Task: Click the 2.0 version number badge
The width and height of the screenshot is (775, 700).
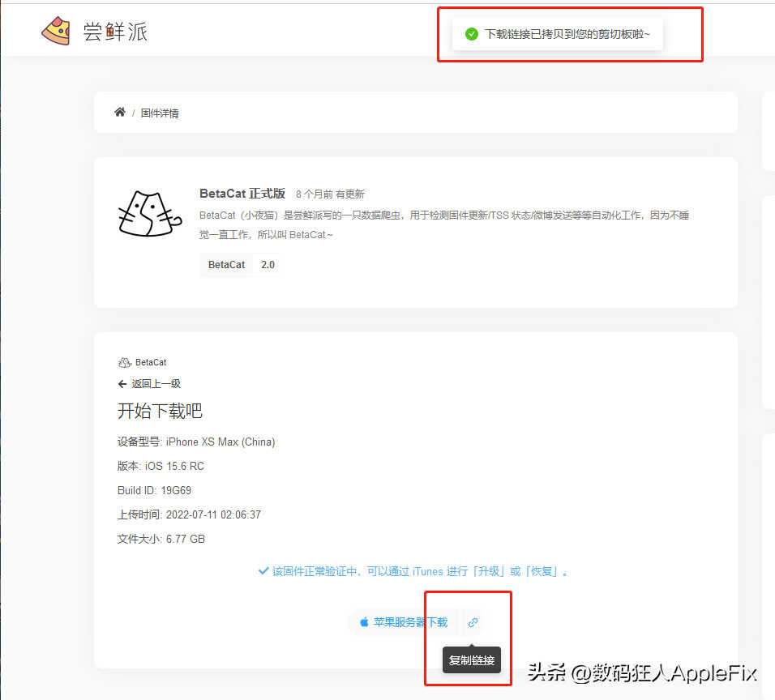Action: point(268,265)
